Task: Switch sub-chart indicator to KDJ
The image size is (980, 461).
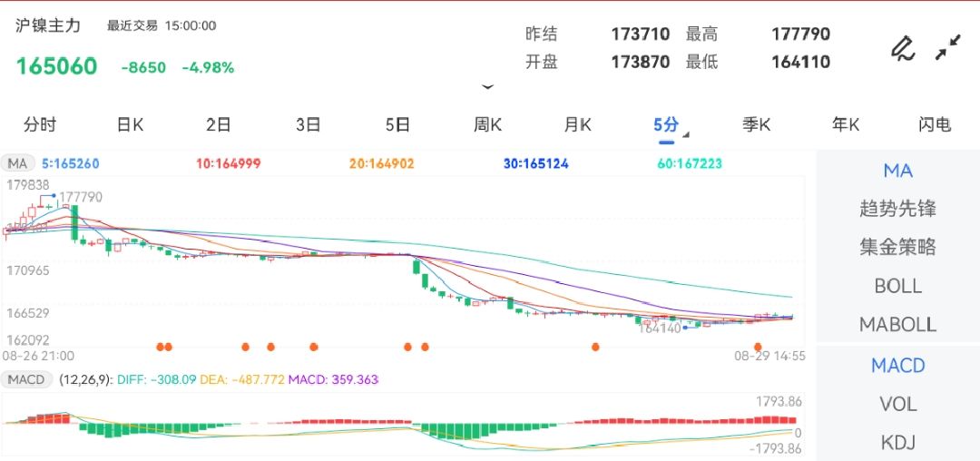Action: [x=897, y=443]
